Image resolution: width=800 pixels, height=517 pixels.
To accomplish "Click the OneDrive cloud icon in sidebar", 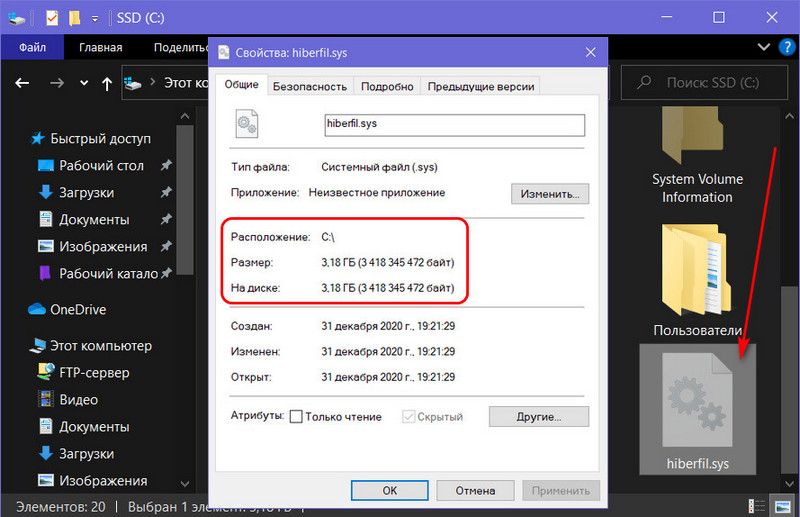I will tap(38, 310).
